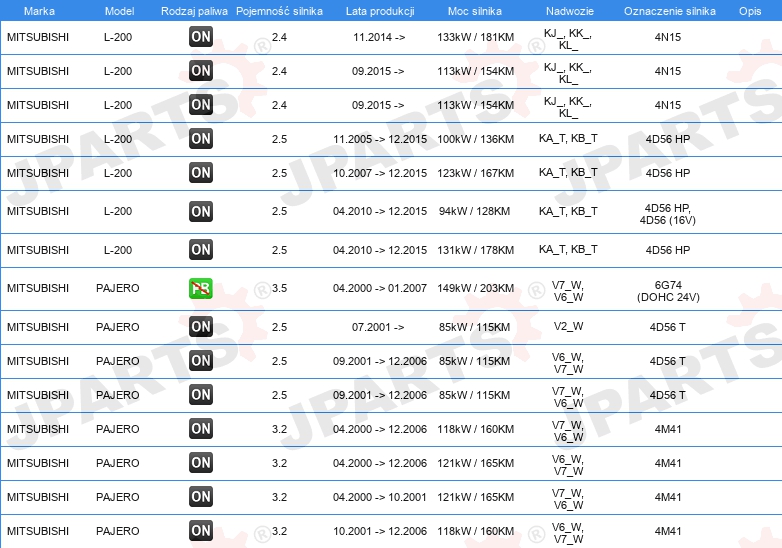
Task: Click the 11.2005 -> 12.2015 date cell
Action: 380,139
